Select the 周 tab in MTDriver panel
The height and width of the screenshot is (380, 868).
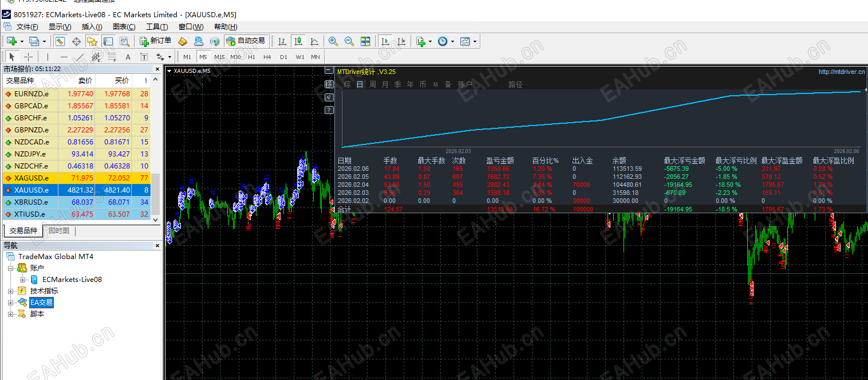tap(373, 84)
